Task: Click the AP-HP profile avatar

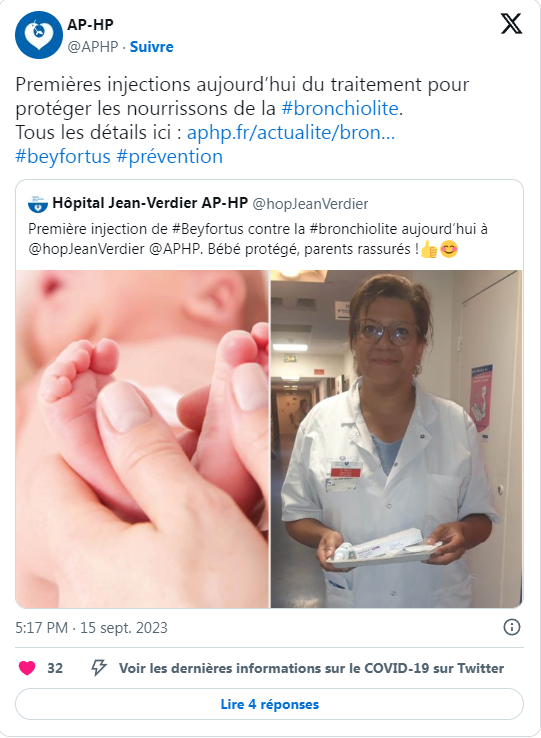Action: coord(39,35)
